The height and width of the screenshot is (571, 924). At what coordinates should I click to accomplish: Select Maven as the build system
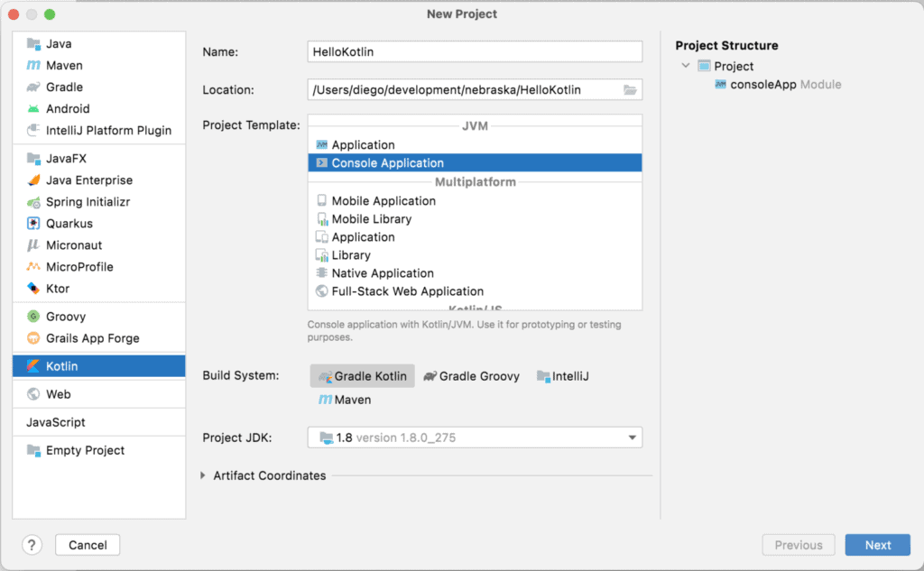(344, 400)
